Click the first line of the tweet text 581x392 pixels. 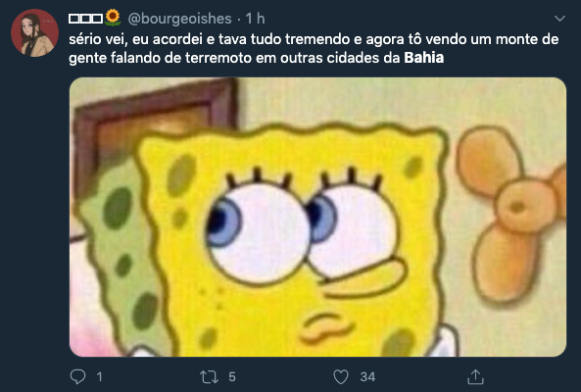pyautogui.click(x=314, y=39)
